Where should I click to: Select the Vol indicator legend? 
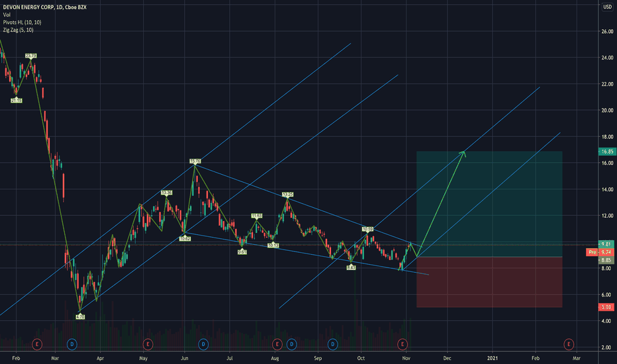tap(7, 15)
